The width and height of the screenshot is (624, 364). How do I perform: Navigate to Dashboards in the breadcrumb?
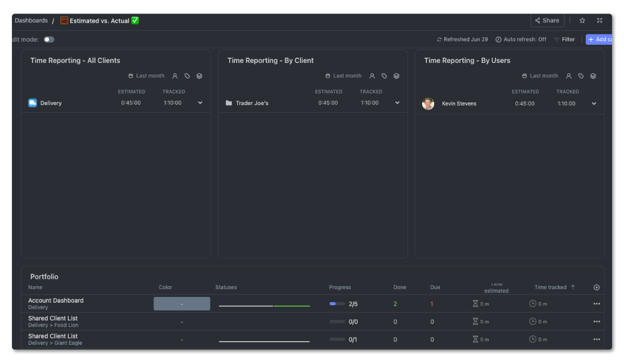(x=31, y=20)
